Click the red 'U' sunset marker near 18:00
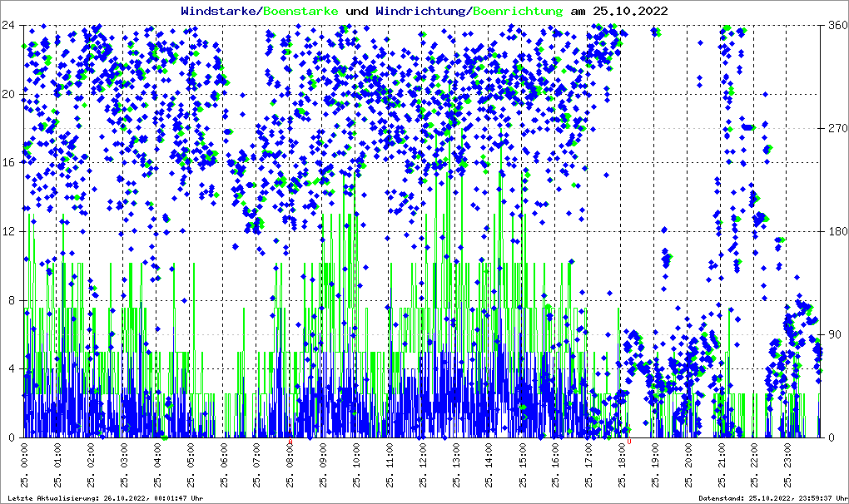 pyautogui.click(x=629, y=442)
